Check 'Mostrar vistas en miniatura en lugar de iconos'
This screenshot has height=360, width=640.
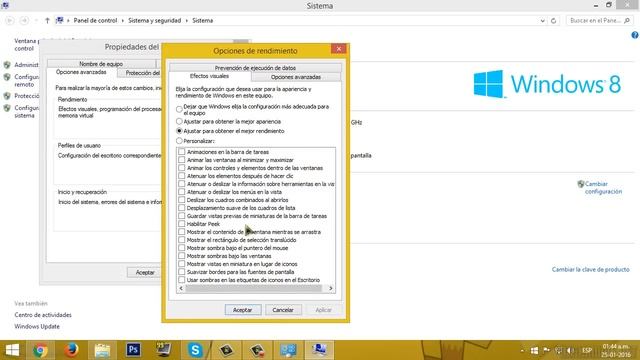pos(182,264)
